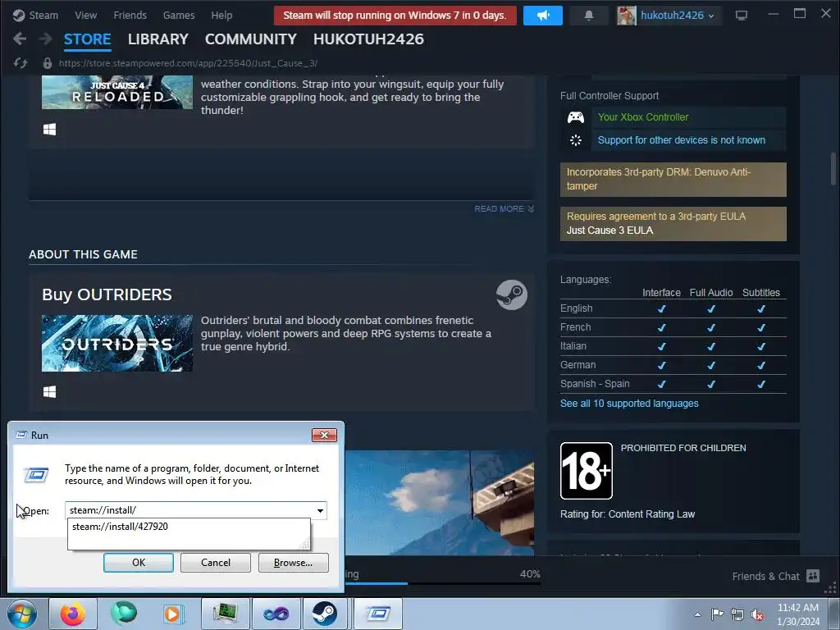Open the Steam menu
Screen dimensions: 840x630
coord(43,15)
